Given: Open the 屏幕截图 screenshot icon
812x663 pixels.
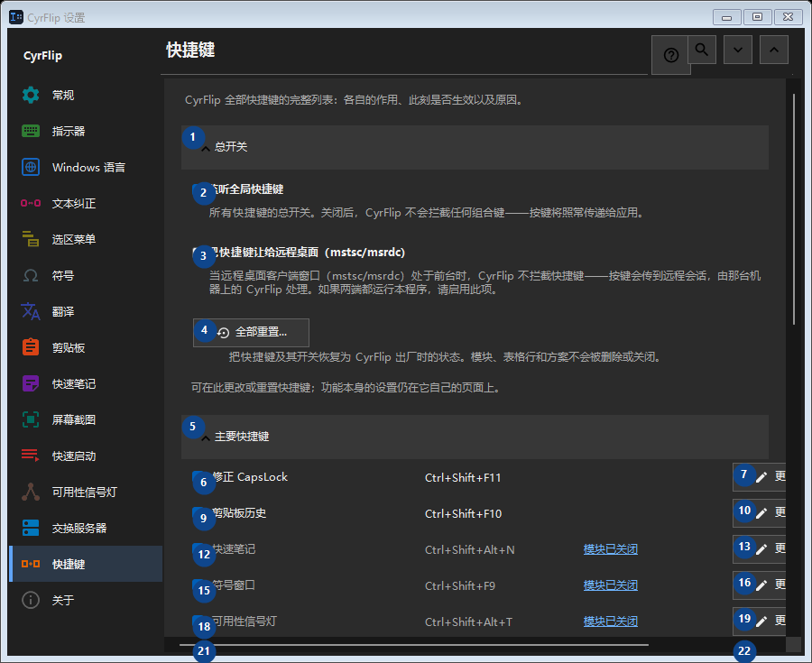Looking at the screenshot, I should point(31,419).
